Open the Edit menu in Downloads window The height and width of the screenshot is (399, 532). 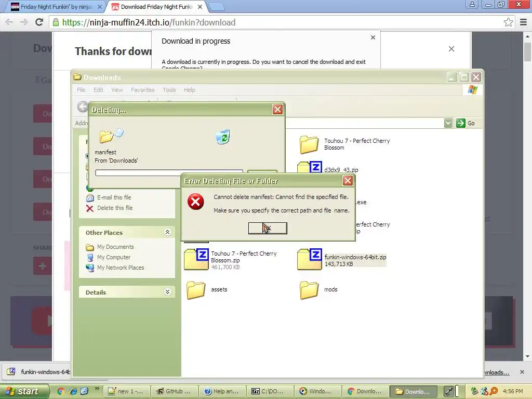point(98,90)
